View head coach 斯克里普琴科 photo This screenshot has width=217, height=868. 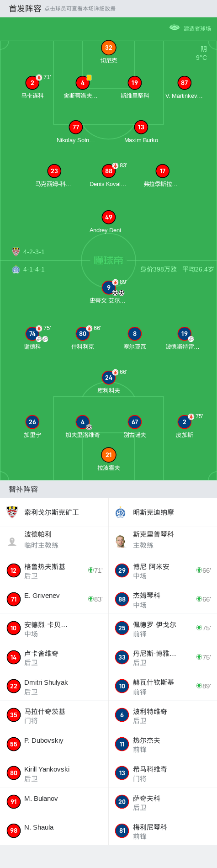[121, 541]
